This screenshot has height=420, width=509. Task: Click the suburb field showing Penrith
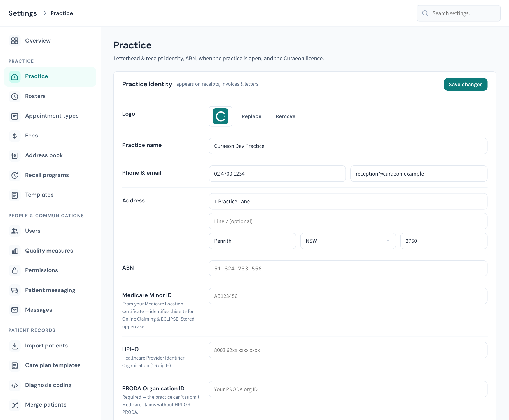pos(252,241)
